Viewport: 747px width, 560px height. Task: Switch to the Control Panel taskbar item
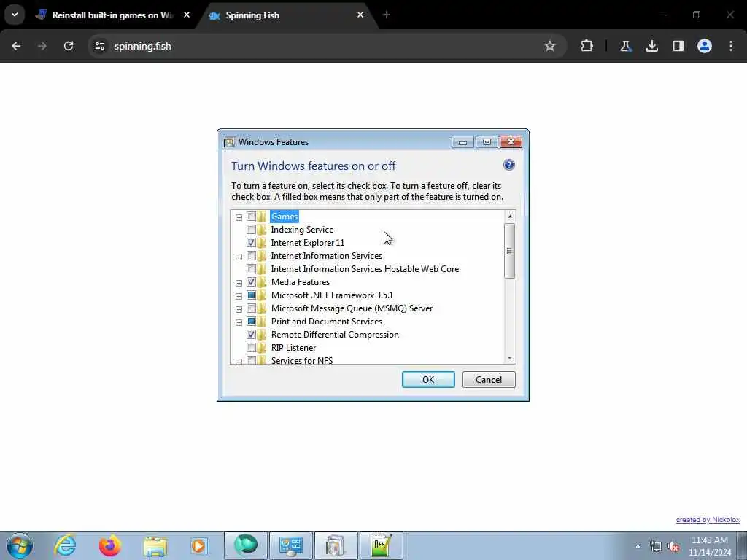click(291, 545)
